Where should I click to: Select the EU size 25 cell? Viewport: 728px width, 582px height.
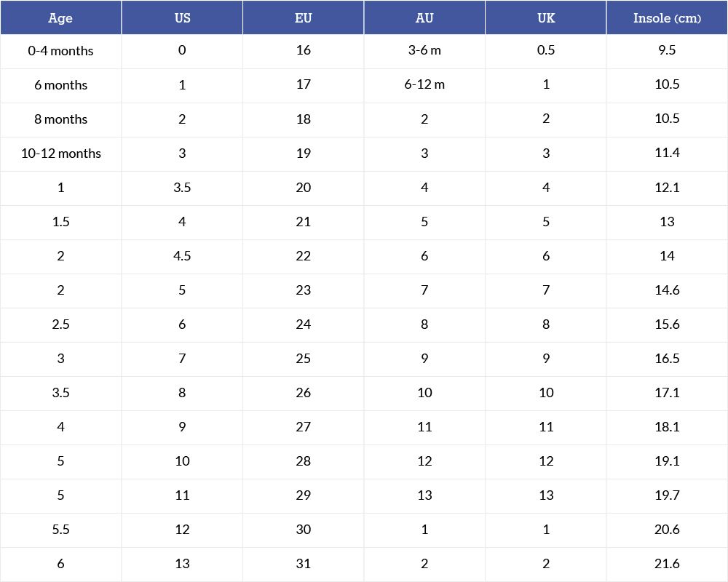pyautogui.click(x=303, y=359)
